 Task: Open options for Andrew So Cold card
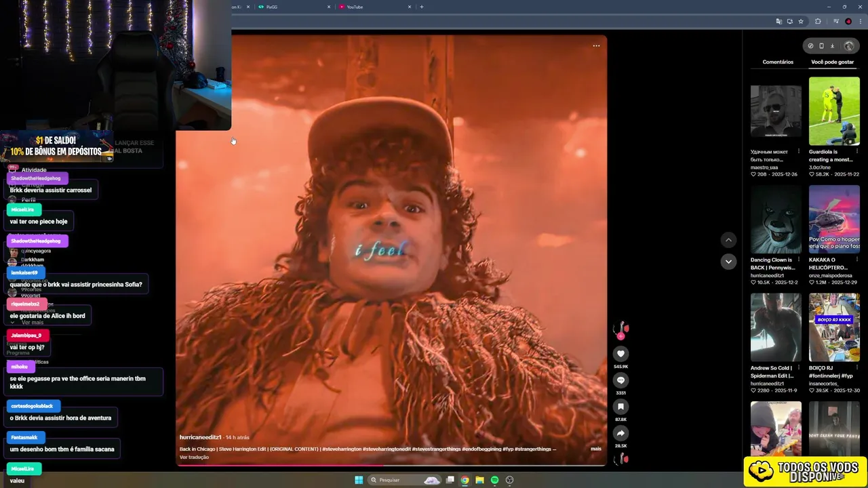point(798,368)
